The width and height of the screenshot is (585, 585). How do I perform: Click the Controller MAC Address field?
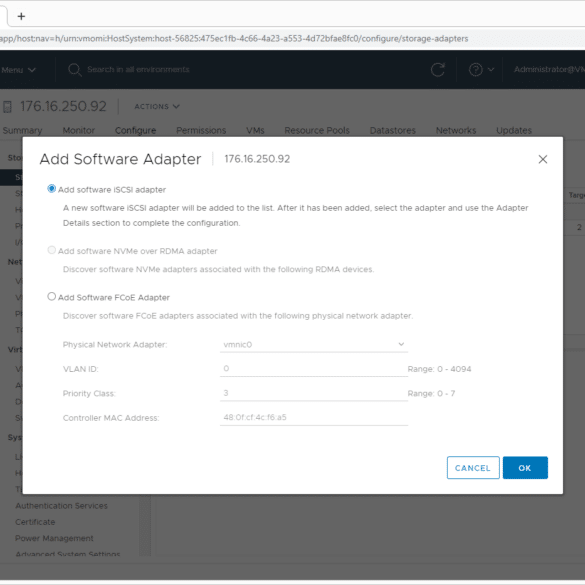tap(314, 418)
